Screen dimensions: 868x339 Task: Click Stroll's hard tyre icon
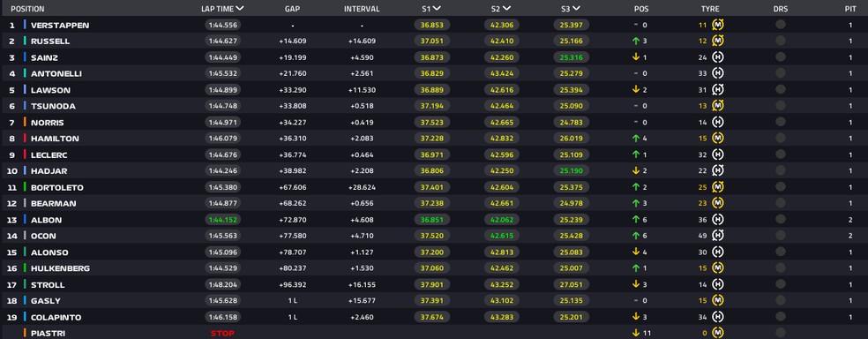(718, 284)
